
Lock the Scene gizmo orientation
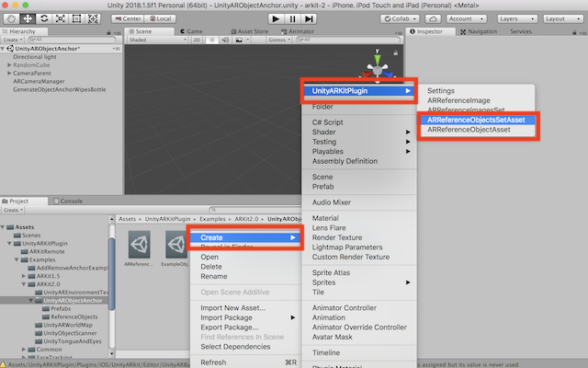tap(396, 53)
